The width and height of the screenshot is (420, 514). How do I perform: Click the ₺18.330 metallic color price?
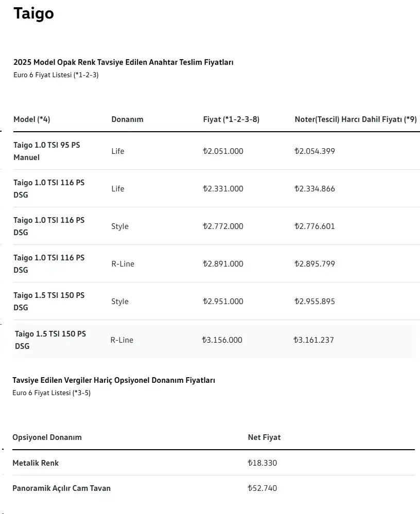click(x=262, y=463)
